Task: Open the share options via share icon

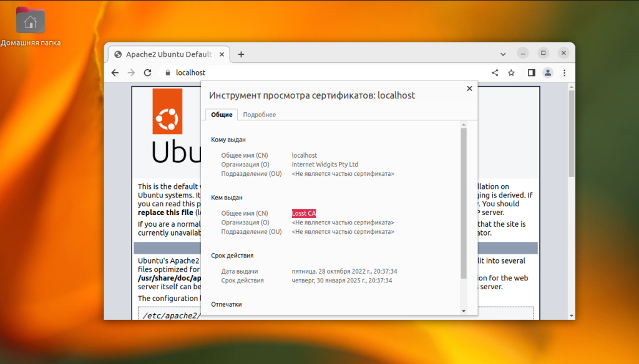Action: 495,72
